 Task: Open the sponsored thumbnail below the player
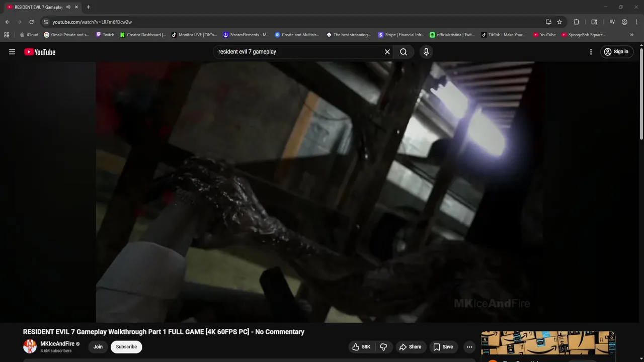[548, 343]
